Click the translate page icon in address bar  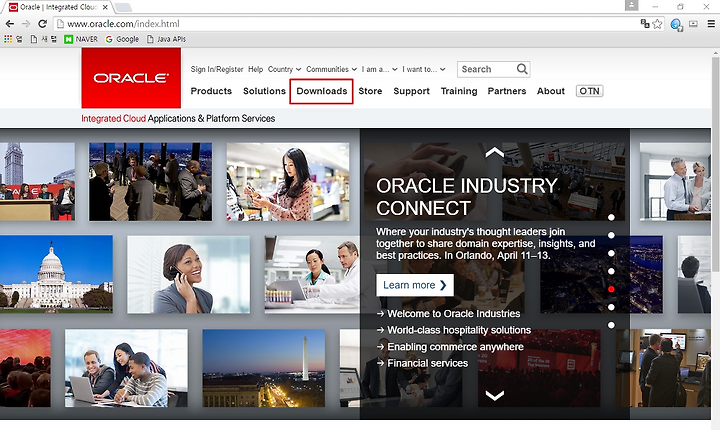(x=645, y=24)
